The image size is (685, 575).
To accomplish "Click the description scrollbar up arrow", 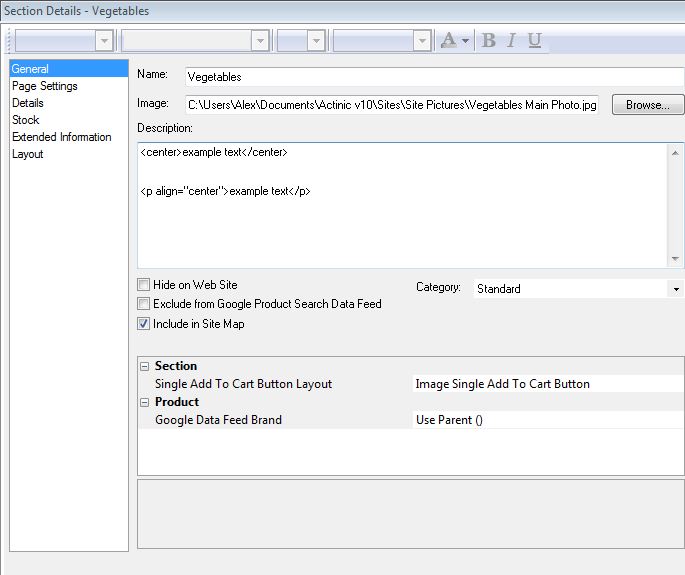I will (676, 153).
